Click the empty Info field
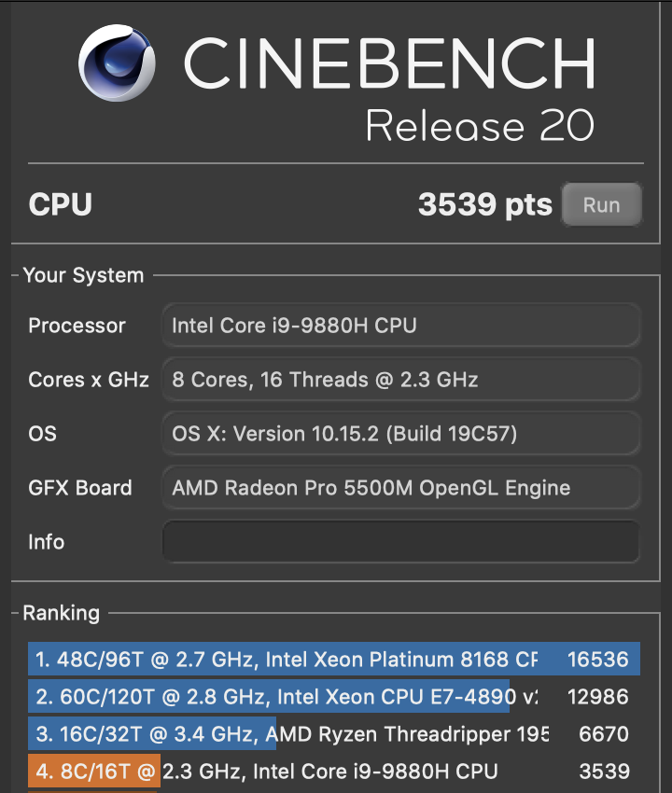Screen dimensions: 672x793 pyautogui.click(x=401, y=542)
